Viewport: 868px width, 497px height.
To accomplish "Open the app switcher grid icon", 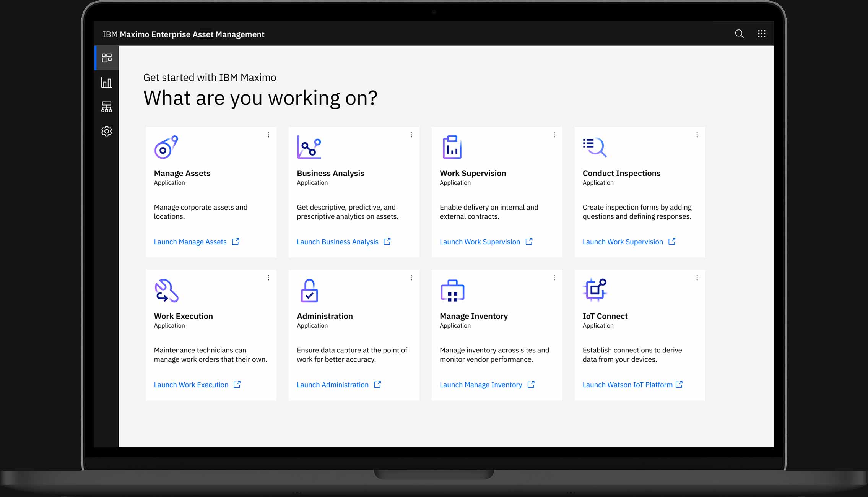I will click(x=761, y=34).
